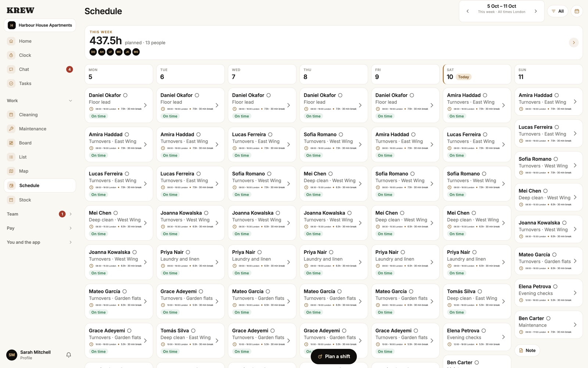Open the Cleaning icon under Work
588x368 pixels.
tap(11, 115)
